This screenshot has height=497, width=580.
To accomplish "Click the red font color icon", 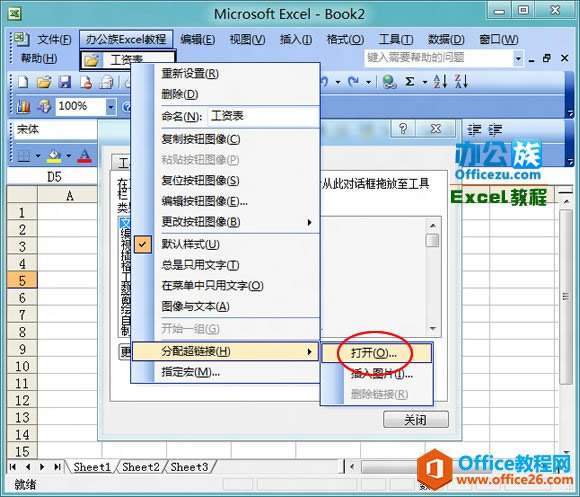I will (84, 156).
